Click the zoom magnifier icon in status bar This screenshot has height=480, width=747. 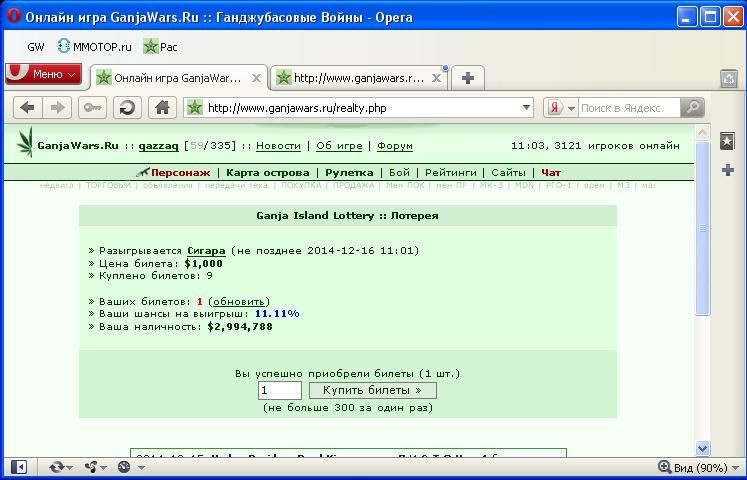pyautogui.click(x=665, y=467)
